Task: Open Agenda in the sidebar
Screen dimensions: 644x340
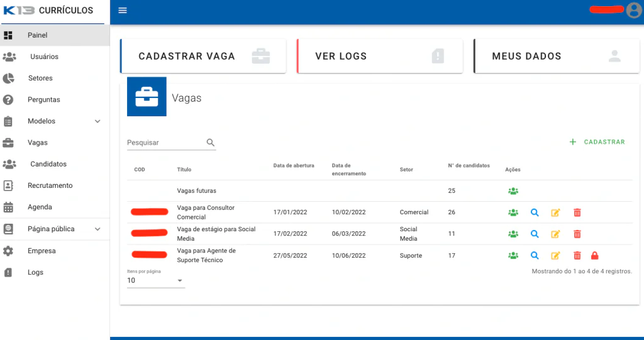Action: [55, 207]
